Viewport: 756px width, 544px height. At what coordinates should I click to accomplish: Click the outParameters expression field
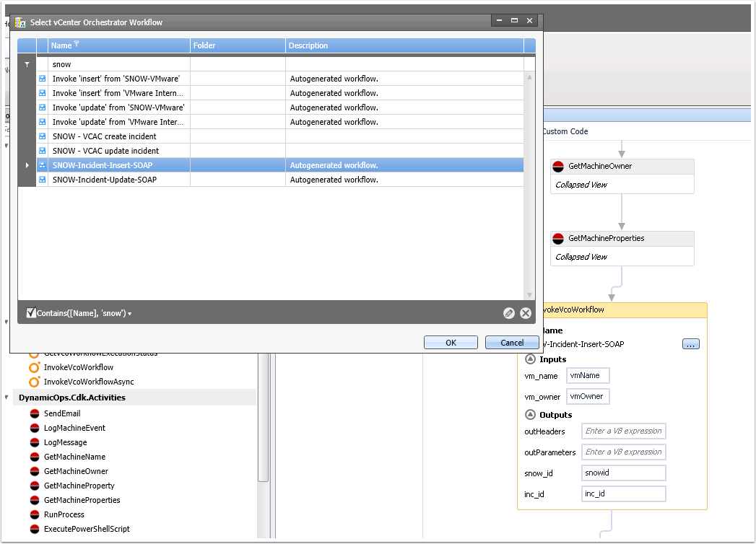pos(624,452)
